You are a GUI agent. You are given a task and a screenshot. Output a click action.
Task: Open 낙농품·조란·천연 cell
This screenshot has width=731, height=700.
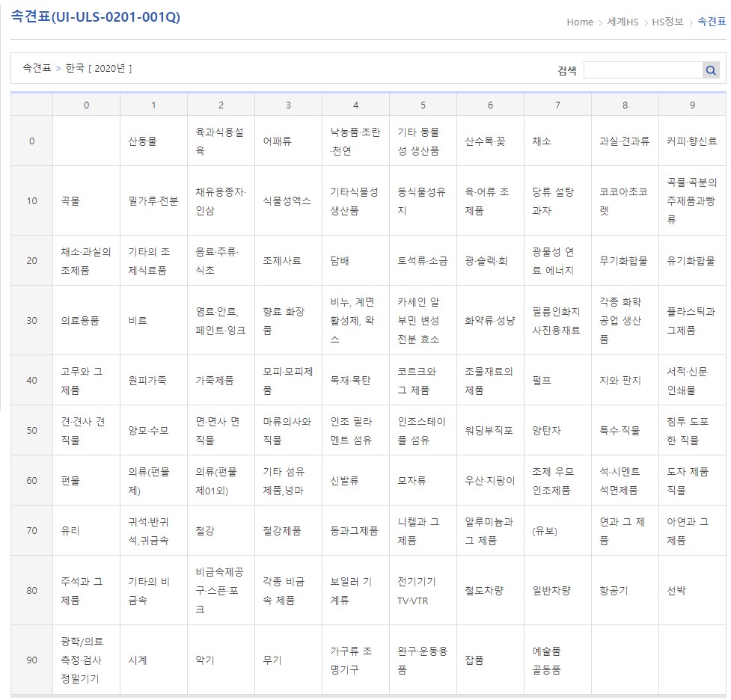(355, 141)
